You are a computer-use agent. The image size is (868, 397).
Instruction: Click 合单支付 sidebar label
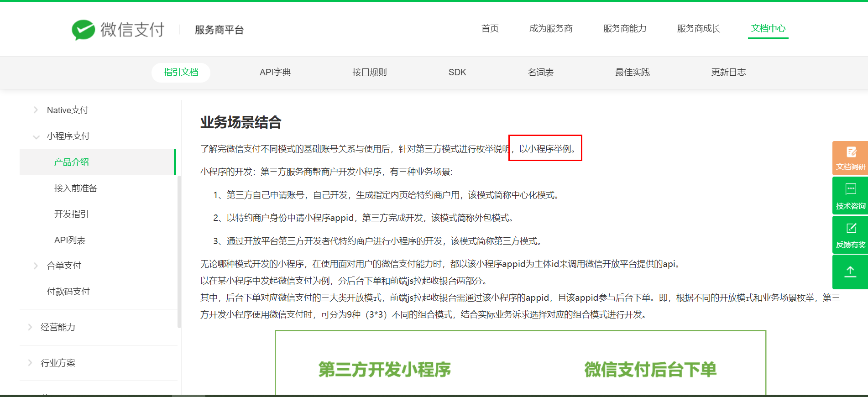(x=64, y=266)
